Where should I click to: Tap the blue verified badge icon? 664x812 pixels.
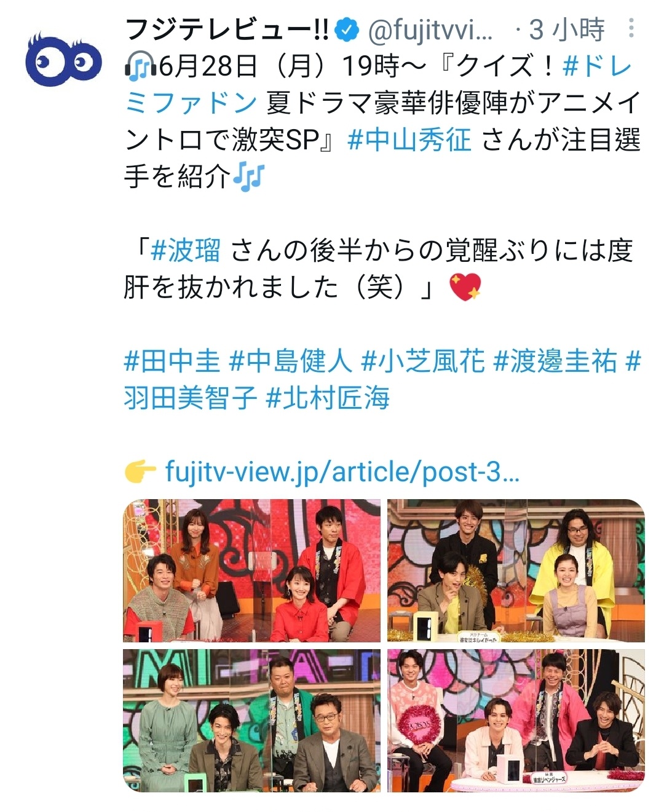(x=347, y=28)
